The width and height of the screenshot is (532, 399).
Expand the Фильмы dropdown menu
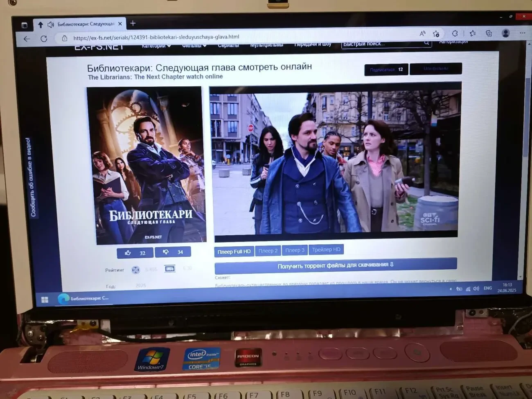194,45
